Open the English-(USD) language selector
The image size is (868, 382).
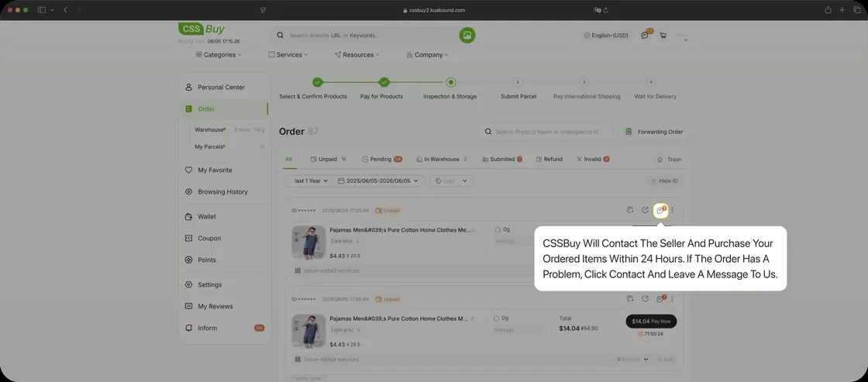click(x=606, y=35)
